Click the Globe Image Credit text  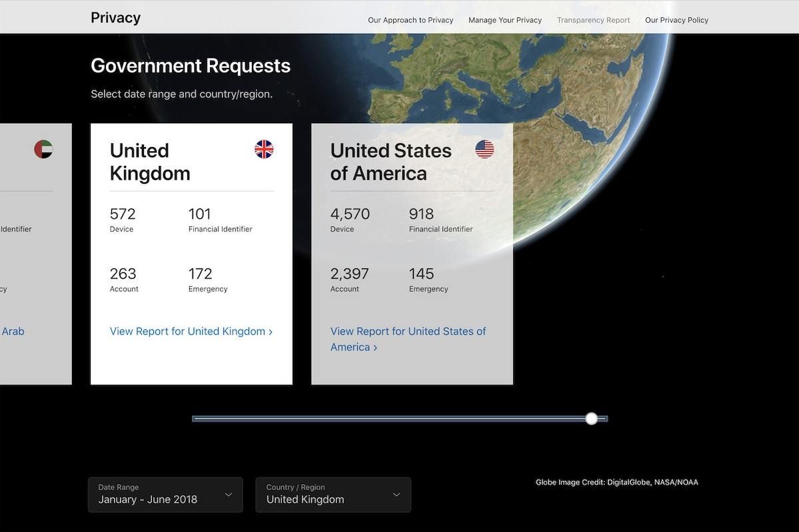pos(616,482)
